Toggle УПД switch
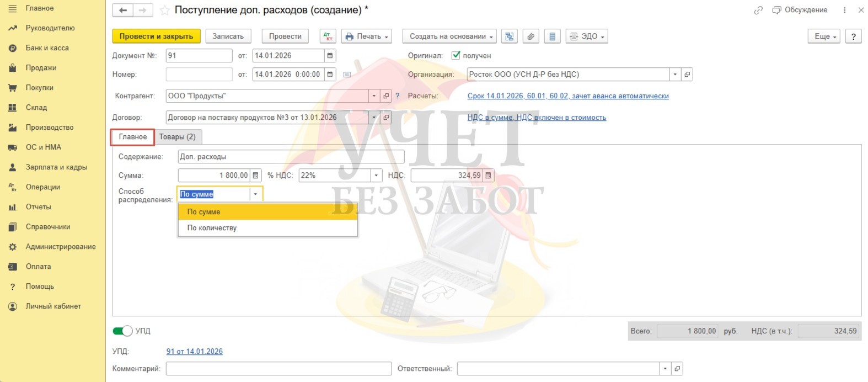Viewport: 868px width, 382px height. point(122,331)
